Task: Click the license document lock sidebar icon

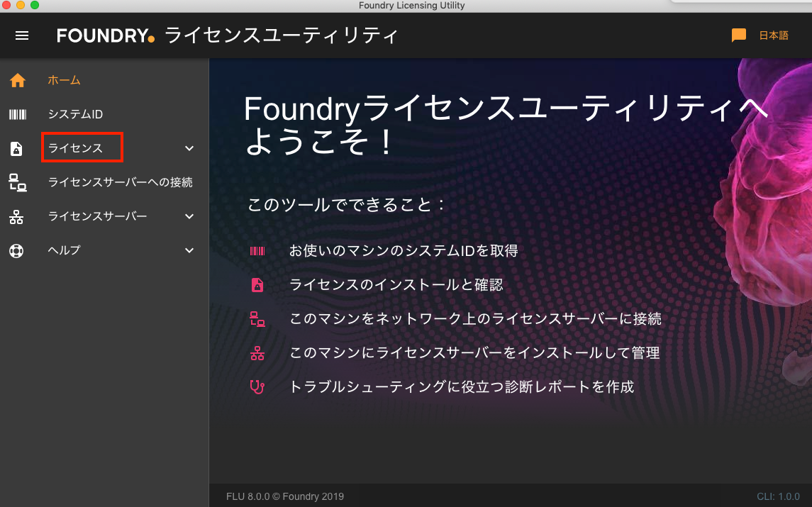Action: 16,149
